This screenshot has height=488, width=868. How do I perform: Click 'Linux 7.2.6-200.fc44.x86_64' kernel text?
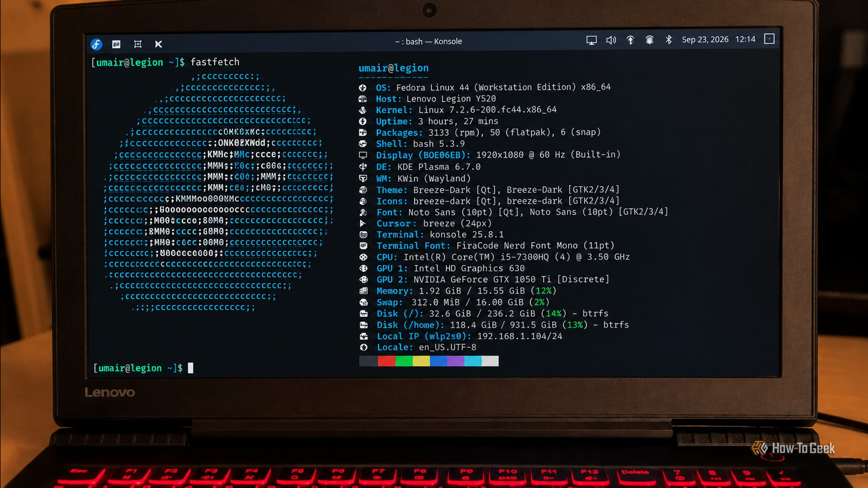click(487, 110)
